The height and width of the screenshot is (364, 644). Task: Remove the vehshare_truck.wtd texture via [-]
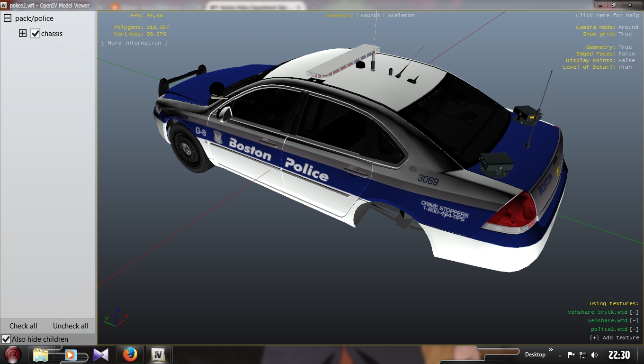click(634, 312)
